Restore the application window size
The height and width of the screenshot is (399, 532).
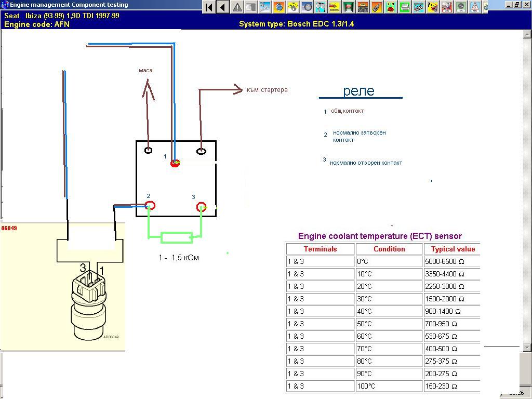517,5
